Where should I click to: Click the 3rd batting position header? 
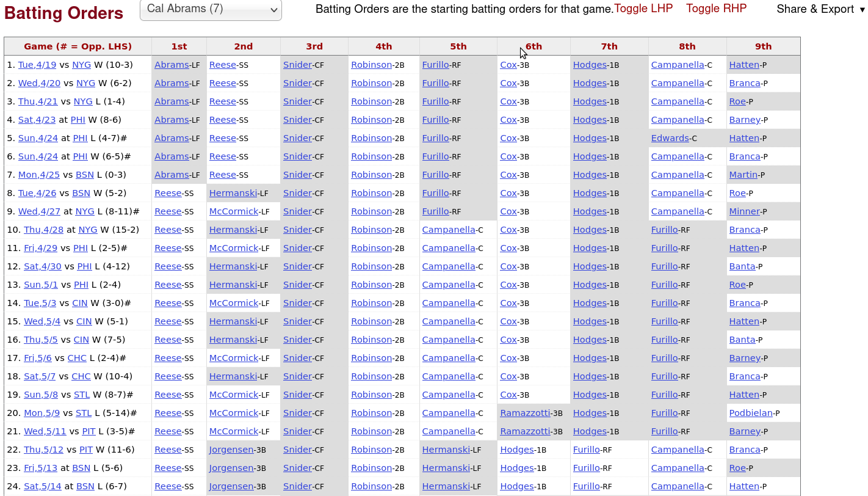click(x=314, y=46)
